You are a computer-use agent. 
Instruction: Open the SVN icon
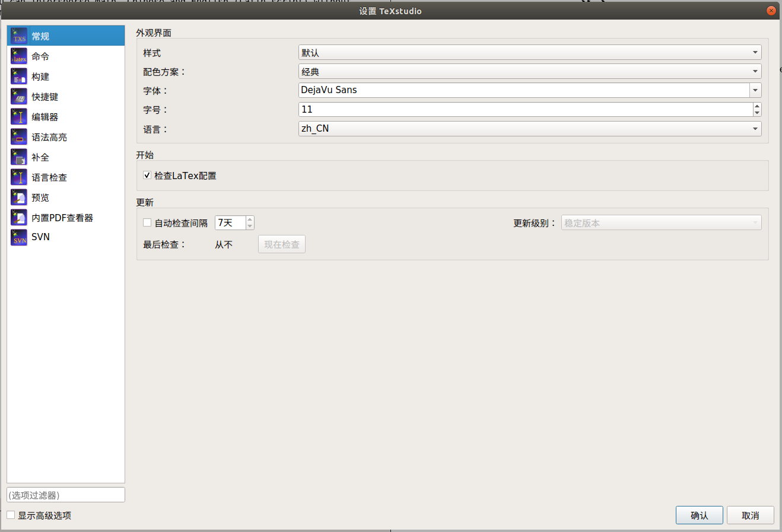[19, 237]
